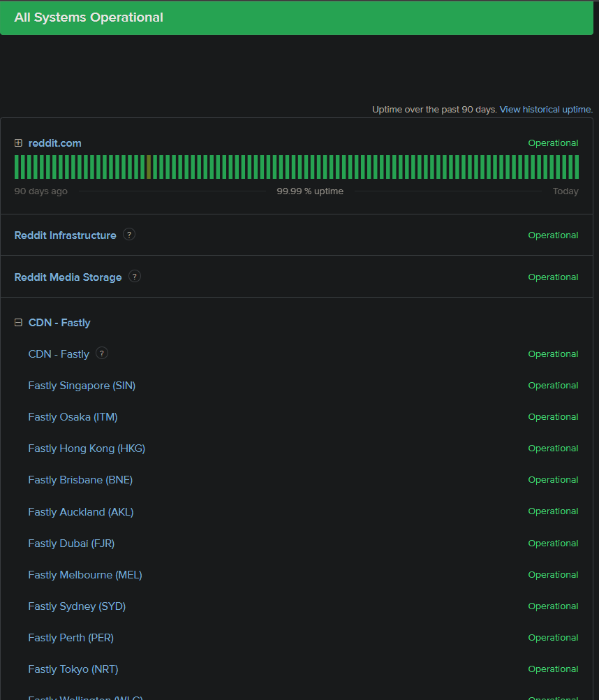Click the Reddit Media Storage label
The image size is (599, 700).
[68, 277]
